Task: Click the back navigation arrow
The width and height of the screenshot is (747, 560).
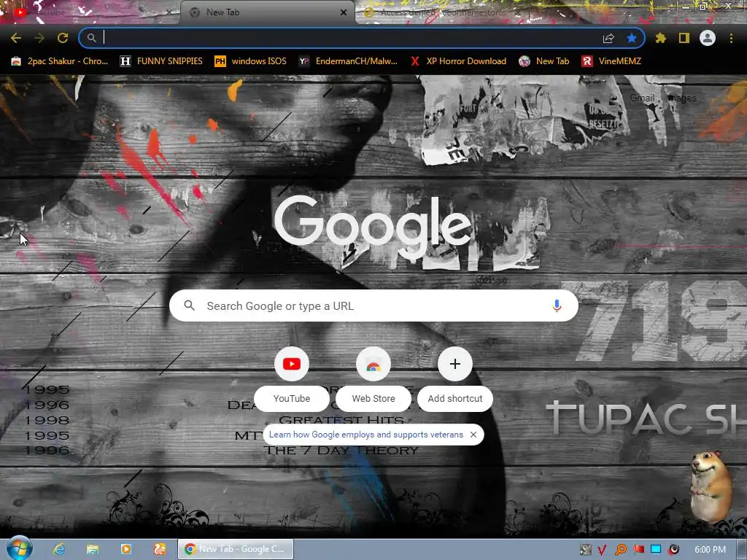Action: tap(16, 38)
